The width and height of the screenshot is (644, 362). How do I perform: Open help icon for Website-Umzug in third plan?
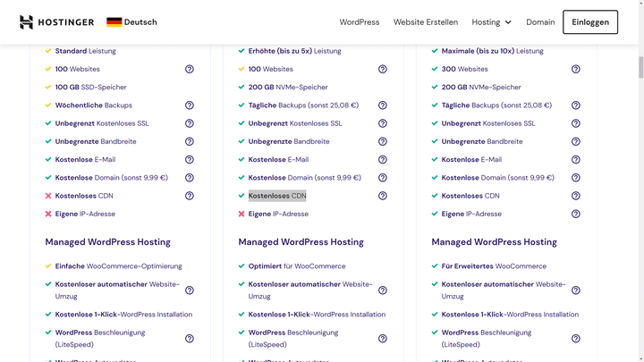[576, 290]
